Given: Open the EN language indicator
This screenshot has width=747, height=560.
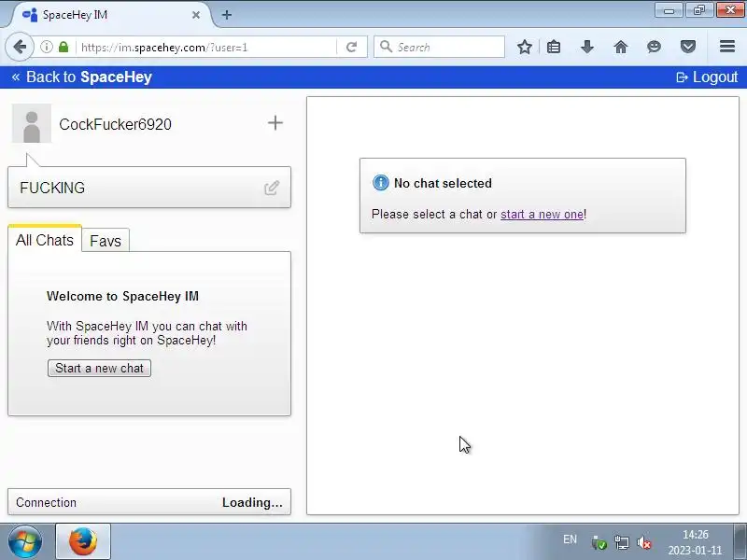Looking at the screenshot, I should [570, 539].
